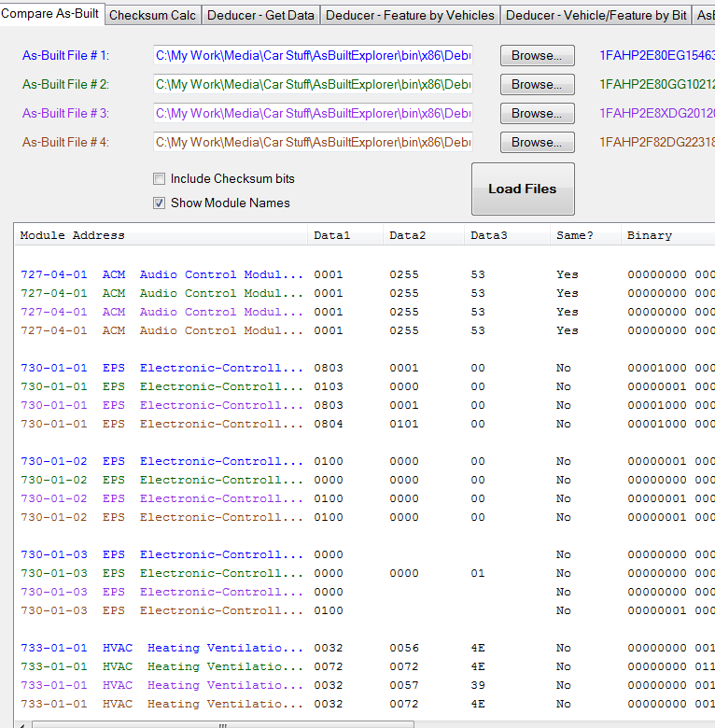
Task: Click the scrollbar left arrow
Action: pyautogui.click(x=22, y=725)
